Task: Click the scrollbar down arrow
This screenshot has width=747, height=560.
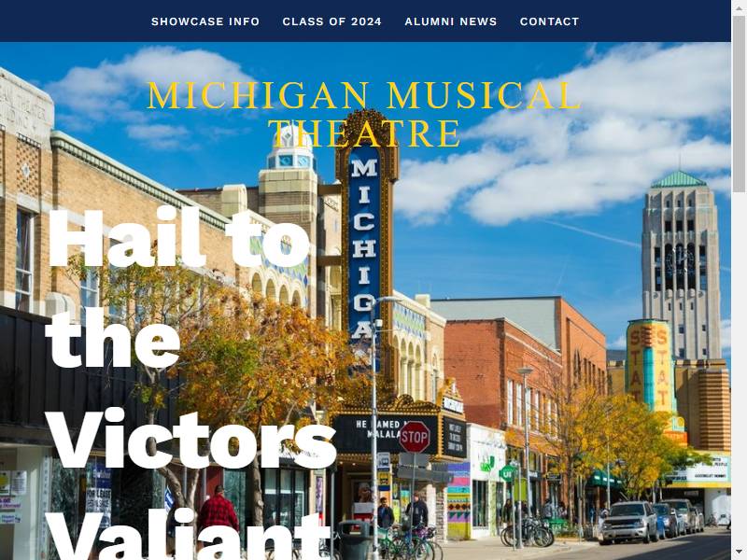Action: click(739, 553)
